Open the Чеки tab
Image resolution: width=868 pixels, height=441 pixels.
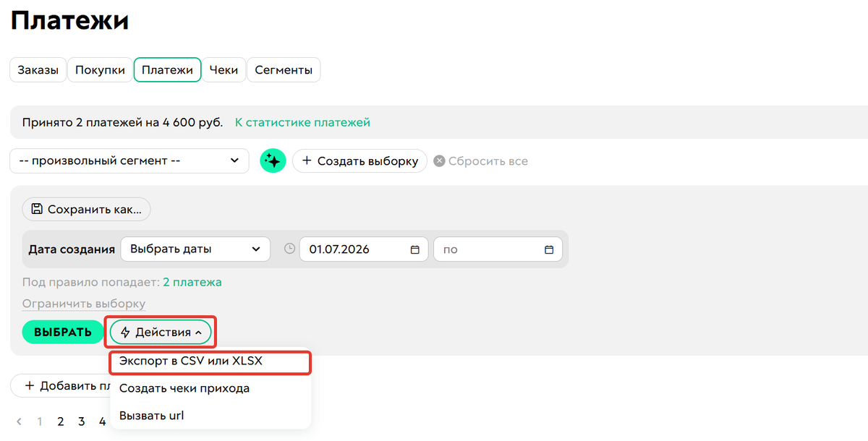tap(224, 70)
